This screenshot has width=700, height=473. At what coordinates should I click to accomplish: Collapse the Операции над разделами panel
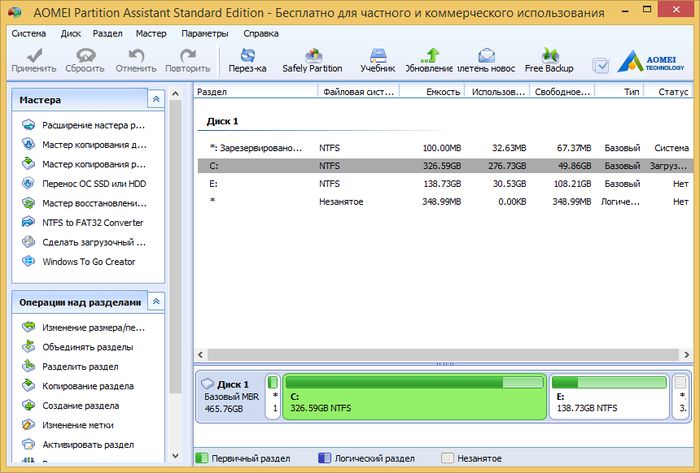pos(156,302)
